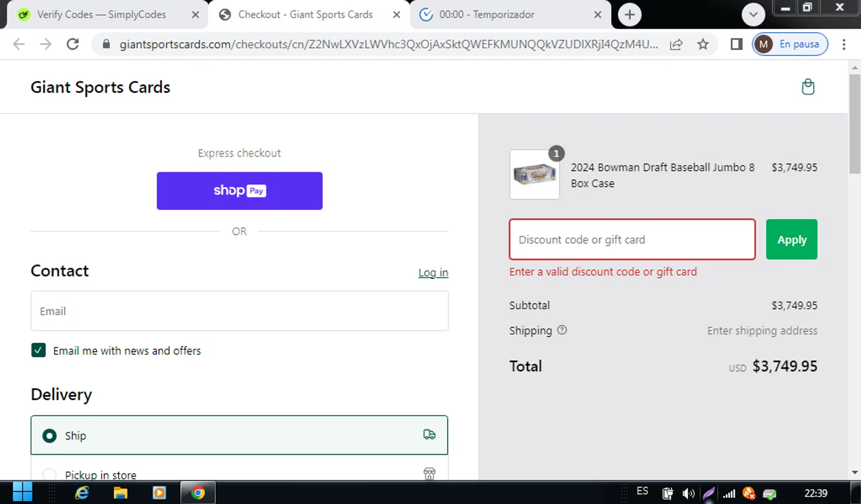Close the Checkout Giant Sports Cards tab
861x504 pixels.
click(x=396, y=14)
